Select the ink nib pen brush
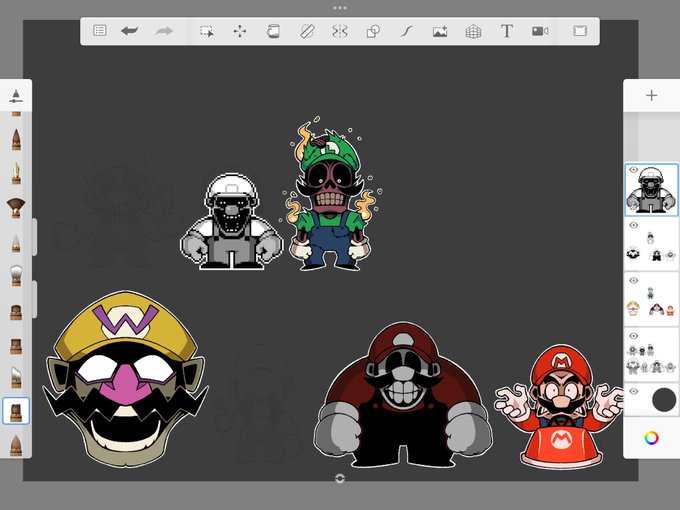Viewport: 680px width, 510px height. (x=16, y=173)
